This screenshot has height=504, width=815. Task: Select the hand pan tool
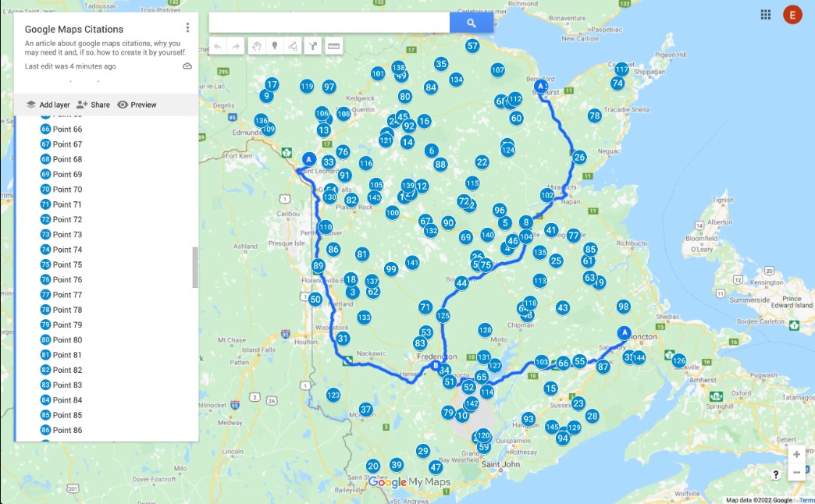pyautogui.click(x=257, y=46)
